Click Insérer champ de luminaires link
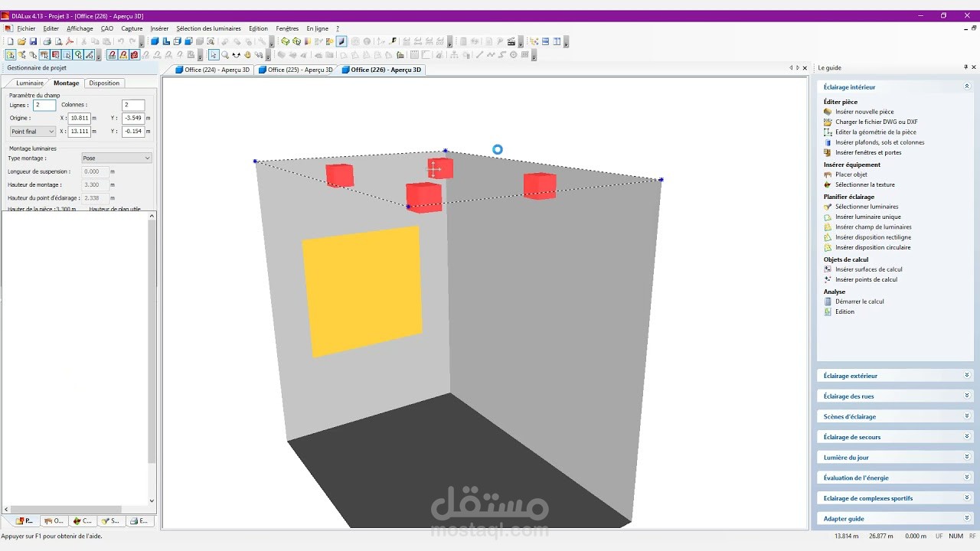The height and width of the screenshot is (551, 980). [873, 227]
